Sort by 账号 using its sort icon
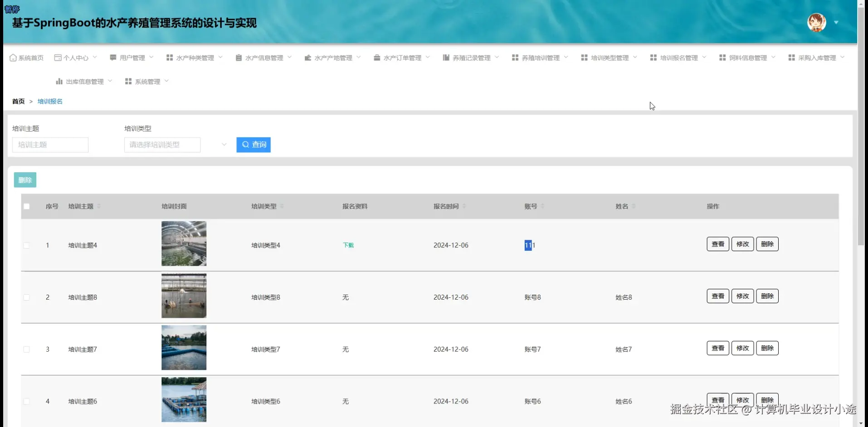Image resolution: width=868 pixels, height=427 pixels. click(543, 206)
